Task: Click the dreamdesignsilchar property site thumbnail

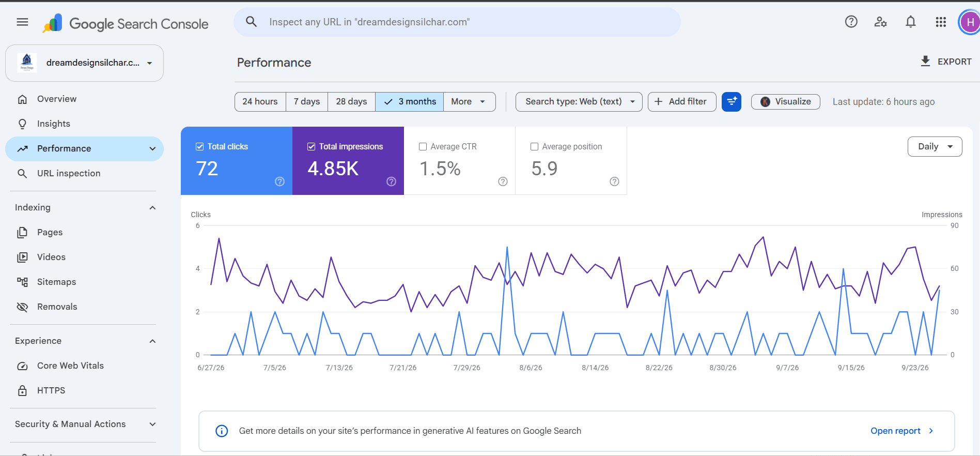Action: coord(27,63)
